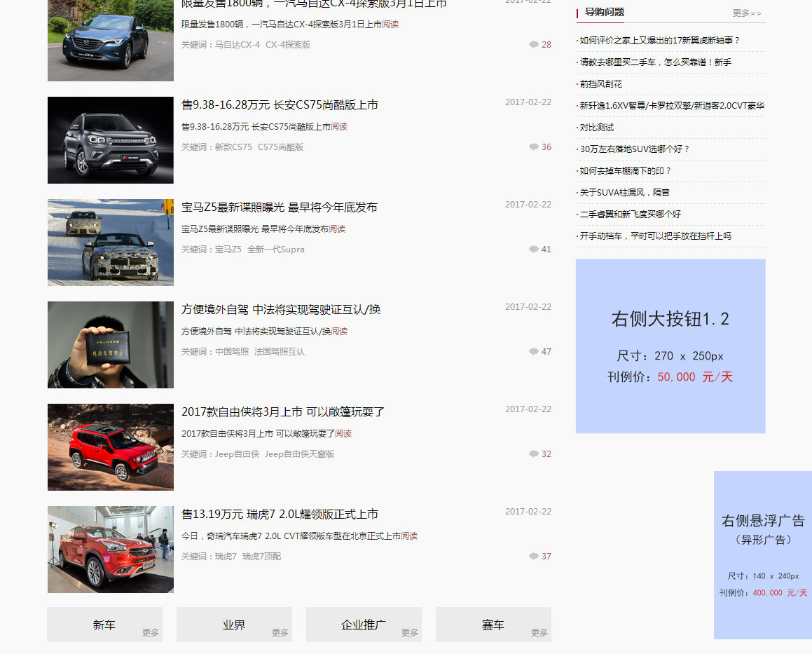
Task: Click 阅读 link in 瑞虎7 summary
Action: (x=409, y=536)
